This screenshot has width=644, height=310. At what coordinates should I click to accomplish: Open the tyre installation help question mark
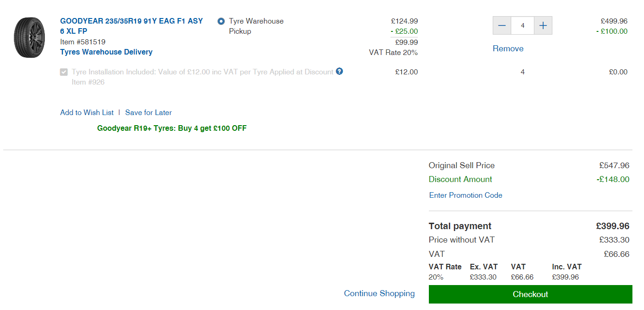[340, 71]
